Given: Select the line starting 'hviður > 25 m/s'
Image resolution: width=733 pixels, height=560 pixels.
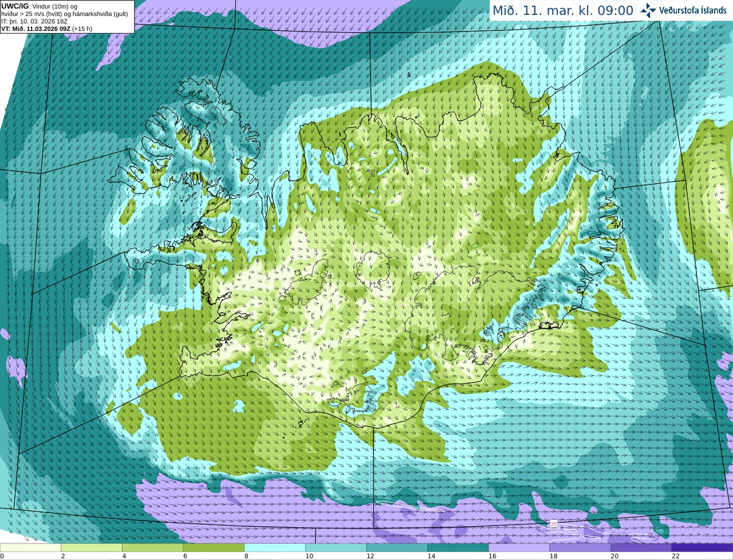Looking at the screenshot, I should pyautogui.click(x=65, y=14).
